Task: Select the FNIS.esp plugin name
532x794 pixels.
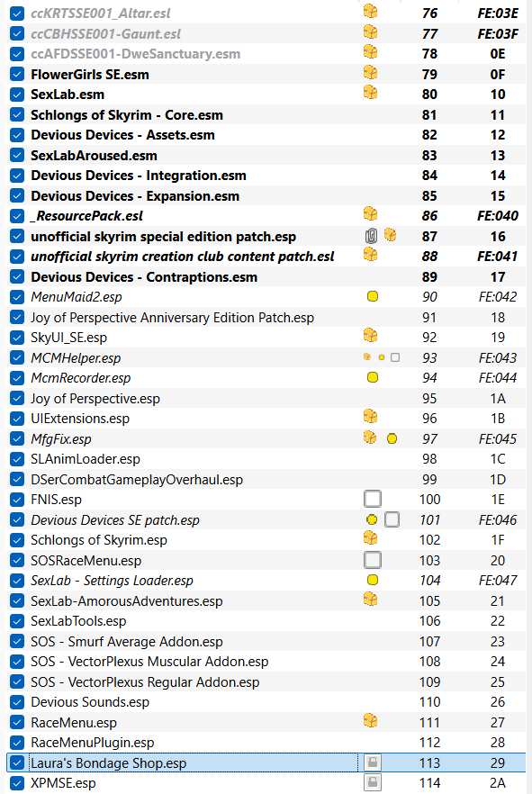Action: (56, 500)
